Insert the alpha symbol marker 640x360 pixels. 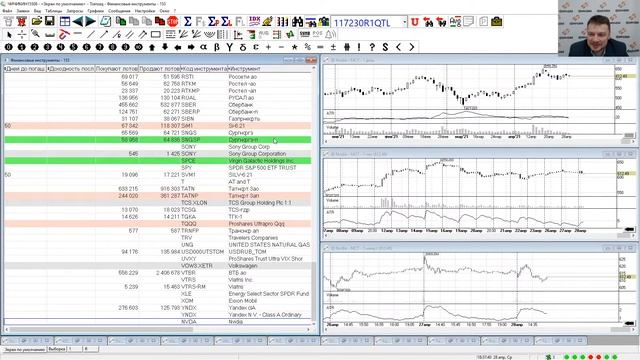coord(203,47)
